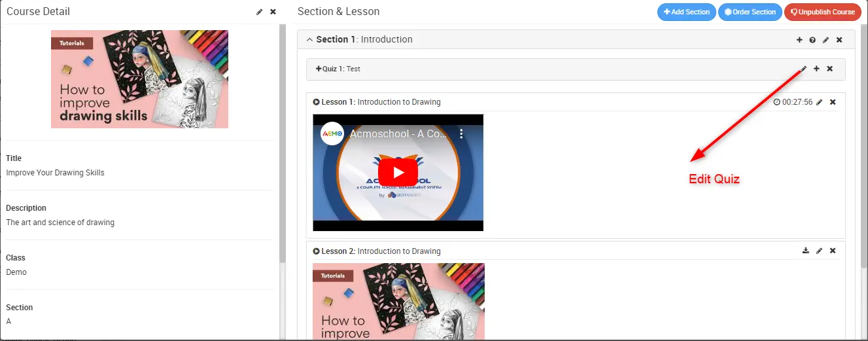Screen dimensions: 868x341
Task: Edit Lesson 1 with its pencil icon
Action: 820,102
